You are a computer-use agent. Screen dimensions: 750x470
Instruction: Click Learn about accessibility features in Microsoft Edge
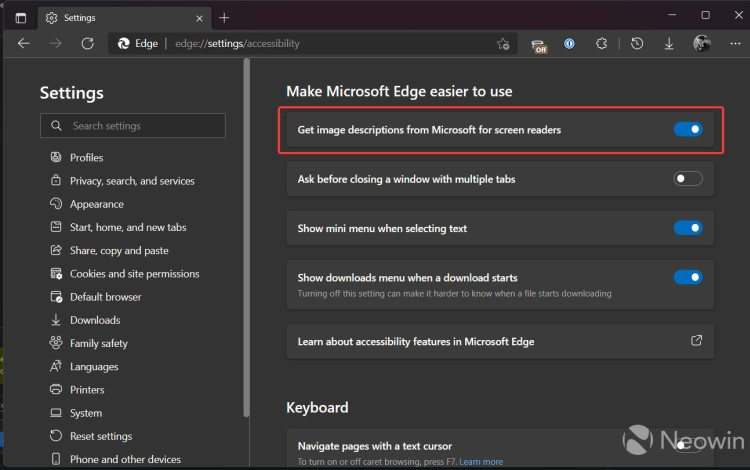[416, 341]
